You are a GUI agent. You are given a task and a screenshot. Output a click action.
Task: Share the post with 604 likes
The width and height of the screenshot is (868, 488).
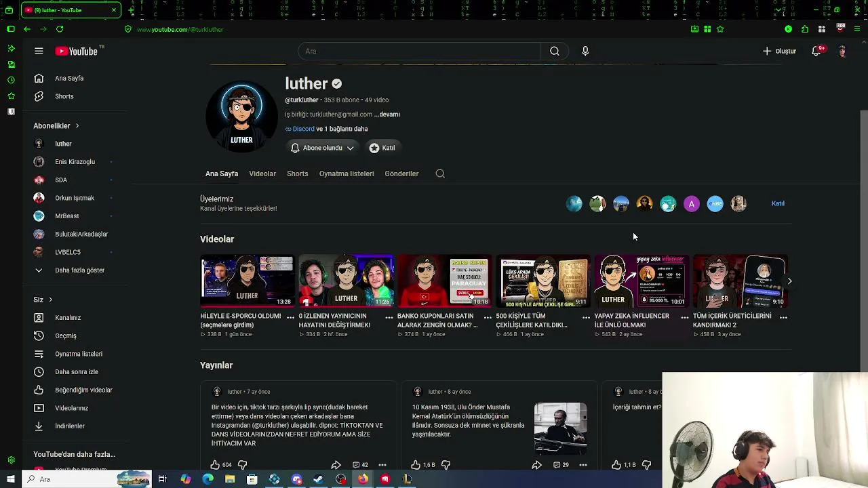pos(336,465)
